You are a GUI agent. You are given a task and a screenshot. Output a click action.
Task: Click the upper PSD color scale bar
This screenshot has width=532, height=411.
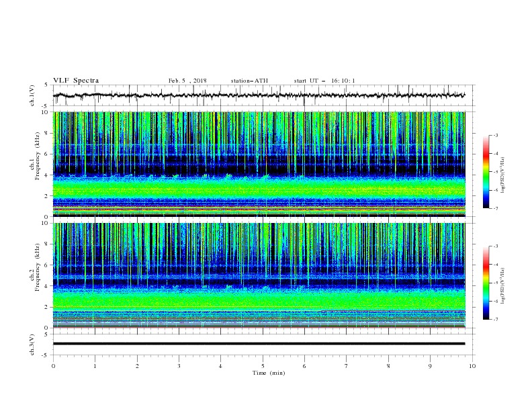(x=486, y=172)
